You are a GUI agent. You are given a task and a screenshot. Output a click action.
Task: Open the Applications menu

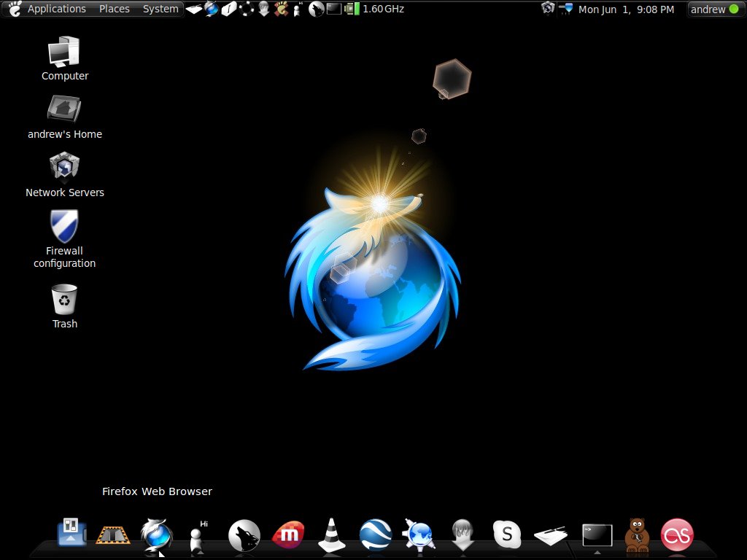pyautogui.click(x=56, y=9)
